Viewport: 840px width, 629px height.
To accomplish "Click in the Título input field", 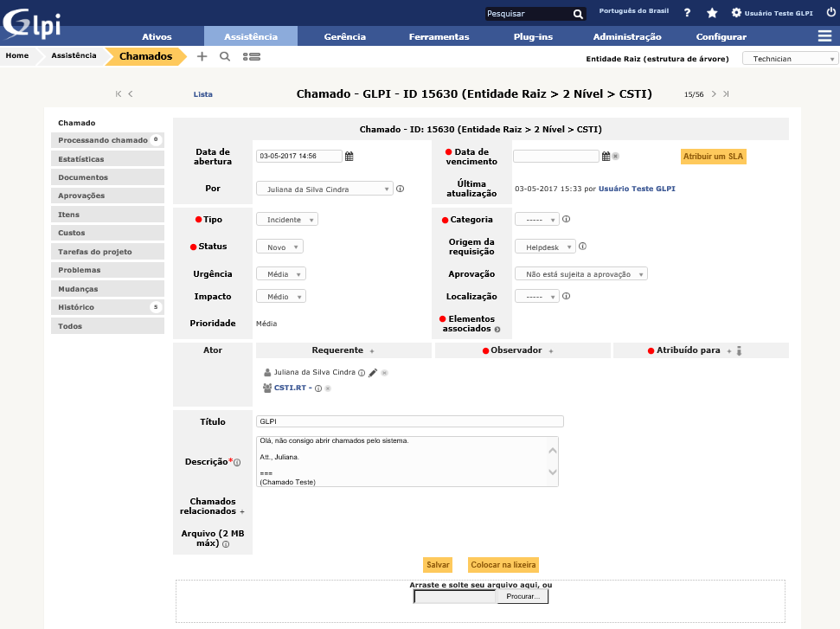I will tap(409, 421).
